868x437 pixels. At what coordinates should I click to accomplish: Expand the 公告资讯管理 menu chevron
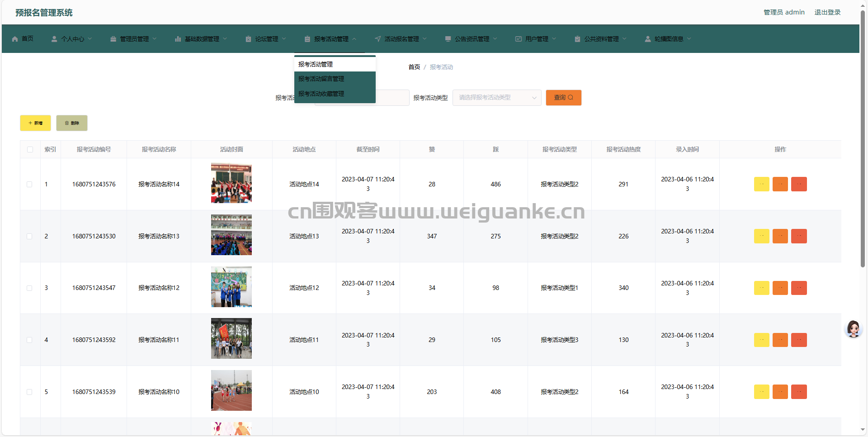tap(495, 39)
